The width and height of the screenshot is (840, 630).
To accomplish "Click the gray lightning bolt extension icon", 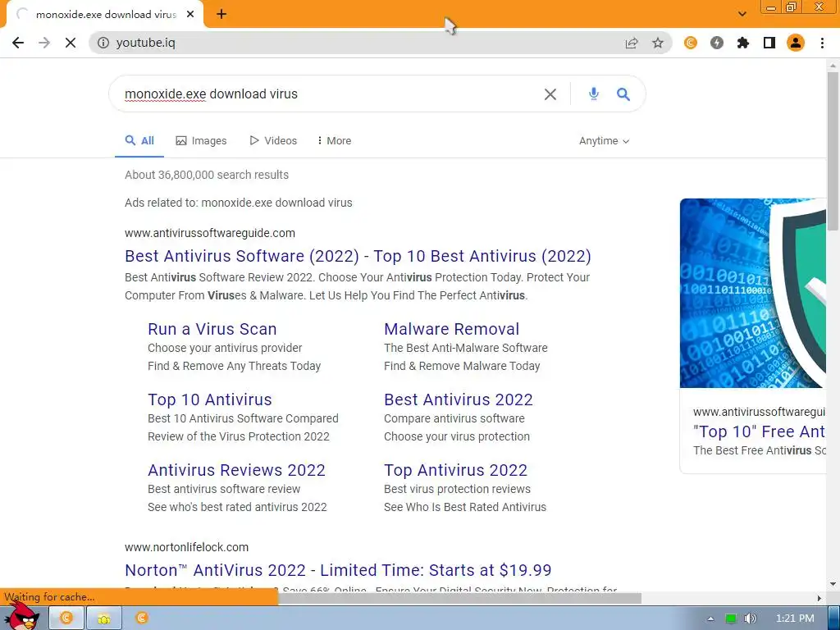I will [717, 43].
